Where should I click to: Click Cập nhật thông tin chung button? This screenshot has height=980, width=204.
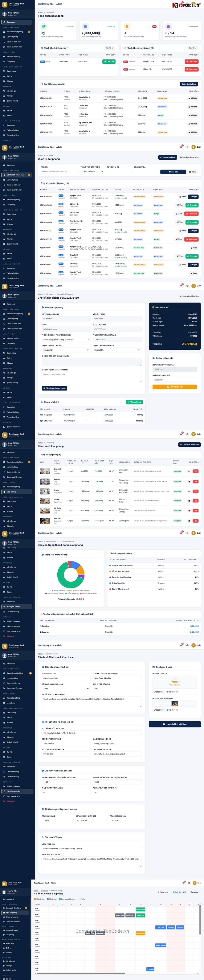(x=54, y=388)
